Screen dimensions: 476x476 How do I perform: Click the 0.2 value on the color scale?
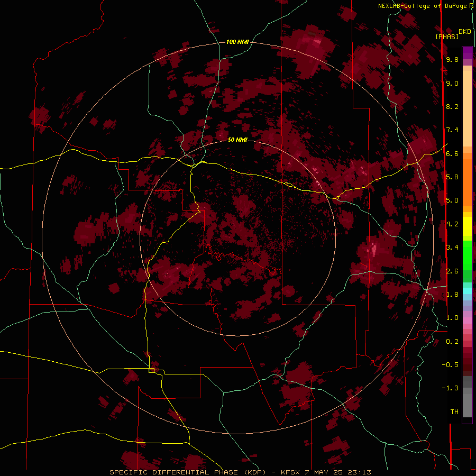pyautogui.click(x=452, y=342)
